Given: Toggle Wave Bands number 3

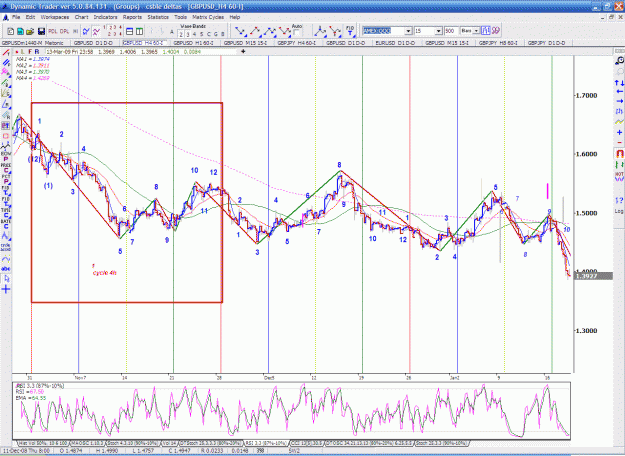Looking at the screenshot, I should click(x=188, y=34).
